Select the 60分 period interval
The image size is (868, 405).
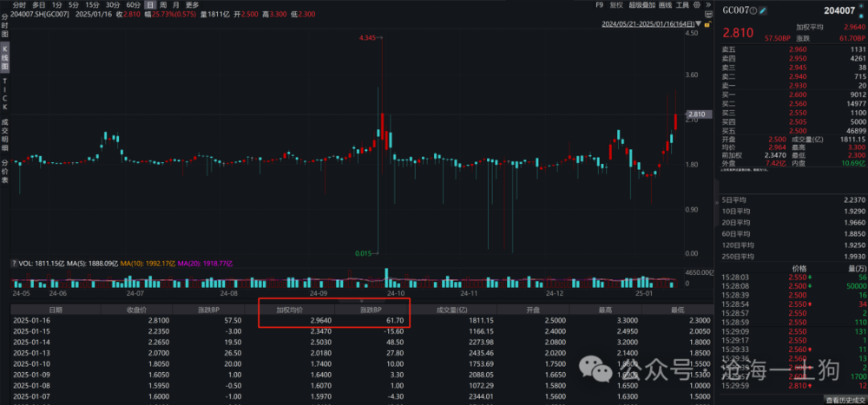point(133,5)
